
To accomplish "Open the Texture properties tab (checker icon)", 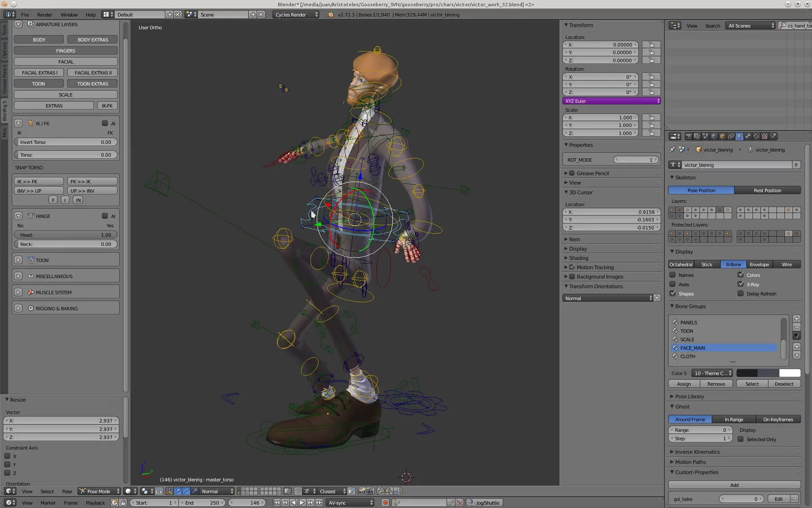I will tap(765, 136).
